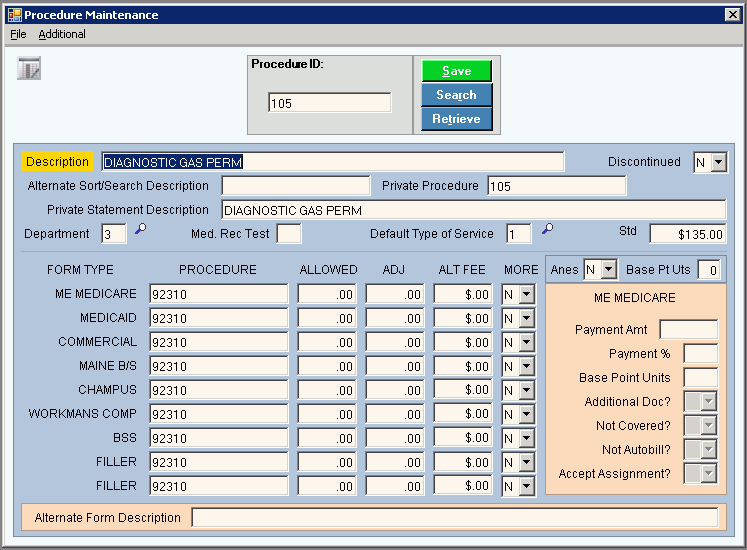Expand the MORE dropdown for BSS row
Image resolution: width=747 pixels, height=550 pixels.
point(527,438)
